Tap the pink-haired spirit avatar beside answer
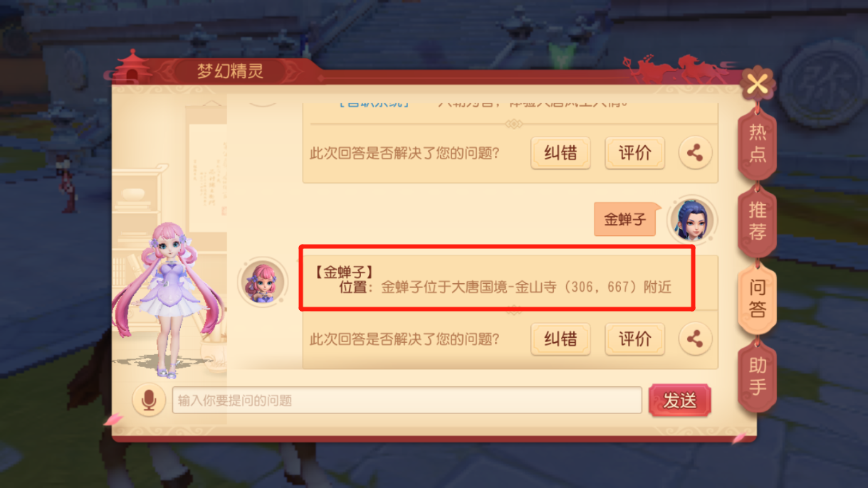The height and width of the screenshot is (488, 868). point(263,282)
